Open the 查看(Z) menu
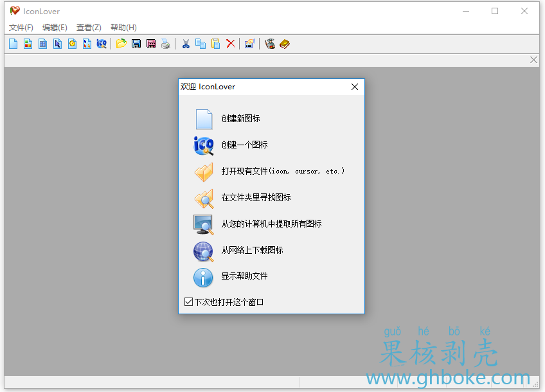This screenshot has width=545, height=392. click(89, 28)
